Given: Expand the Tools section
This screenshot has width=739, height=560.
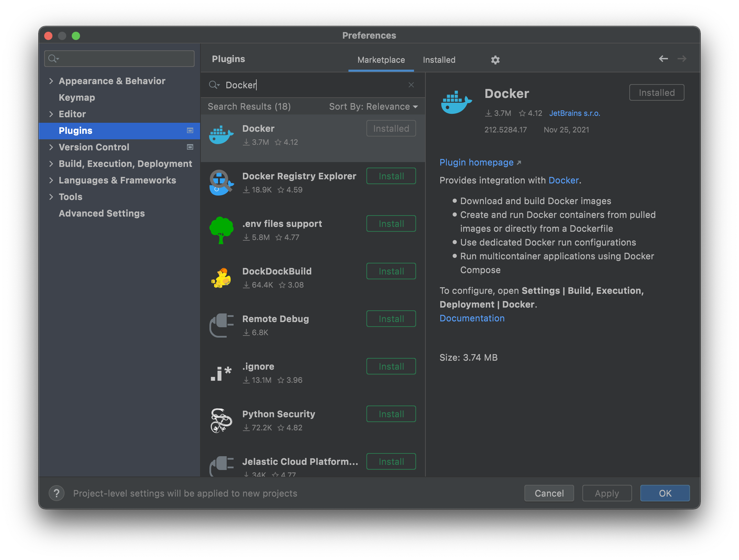Looking at the screenshot, I should pos(51,197).
